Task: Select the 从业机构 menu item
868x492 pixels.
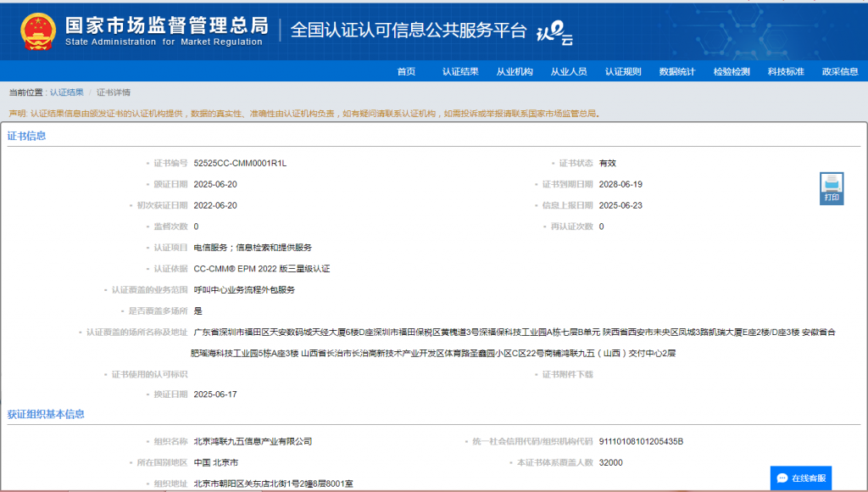Action: (515, 71)
